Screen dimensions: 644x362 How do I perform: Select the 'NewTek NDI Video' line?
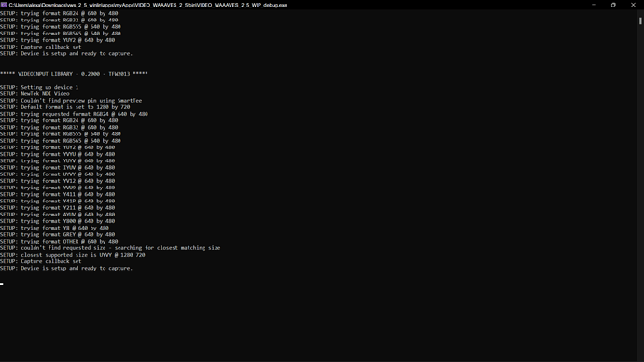[35, 93]
